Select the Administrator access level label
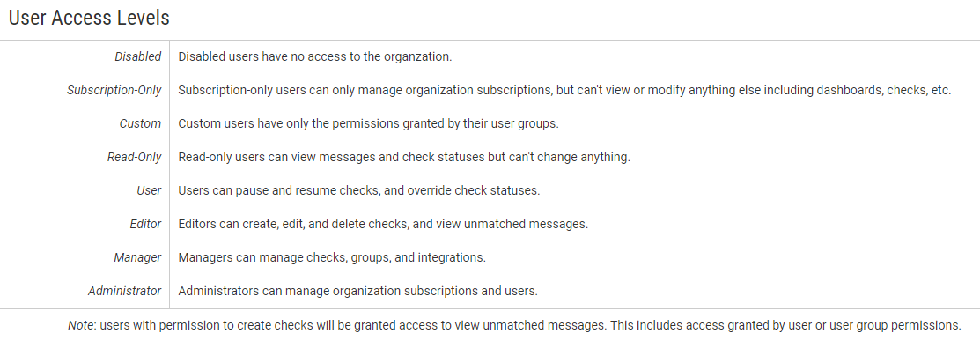Image resolution: width=980 pixels, height=341 pixels. (124, 291)
